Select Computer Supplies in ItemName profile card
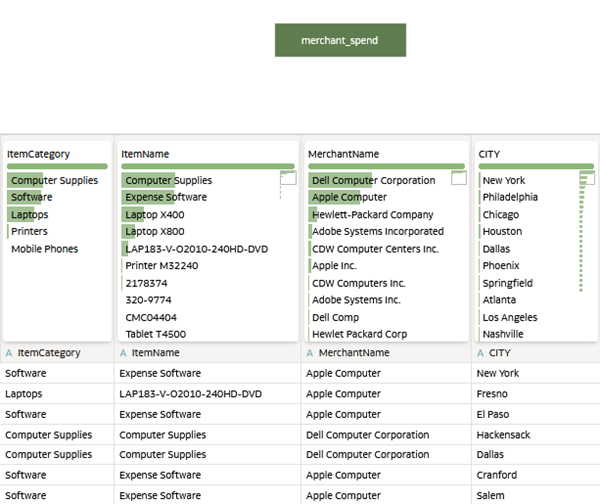 click(x=169, y=180)
